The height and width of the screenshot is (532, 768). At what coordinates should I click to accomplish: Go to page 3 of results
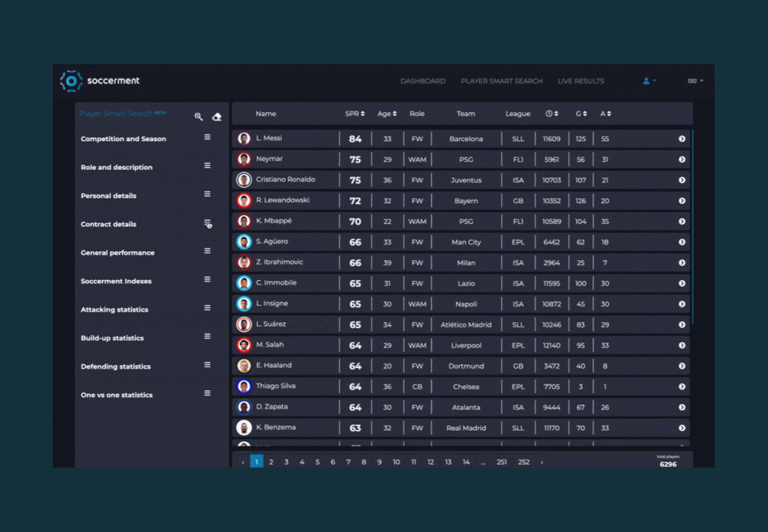[286, 462]
